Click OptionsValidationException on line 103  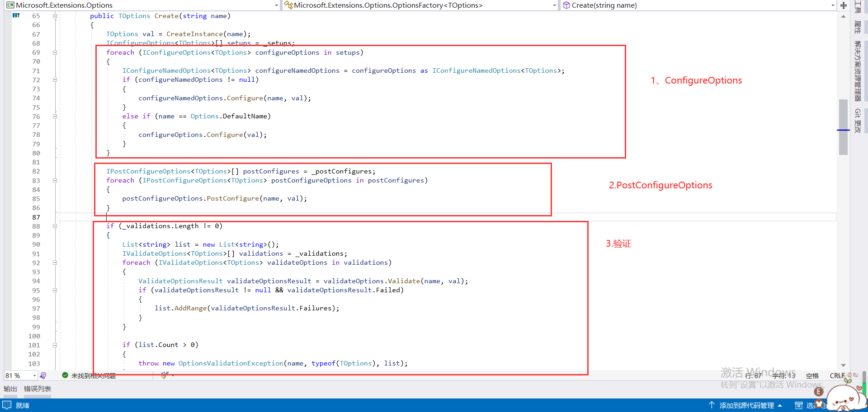(x=231, y=363)
